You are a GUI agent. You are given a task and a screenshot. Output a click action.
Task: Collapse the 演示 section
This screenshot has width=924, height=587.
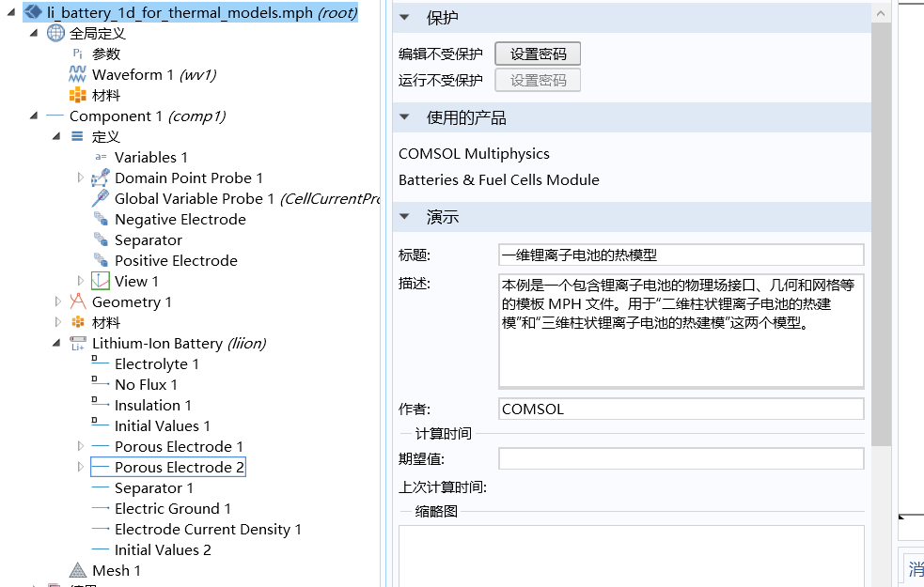pos(405,218)
